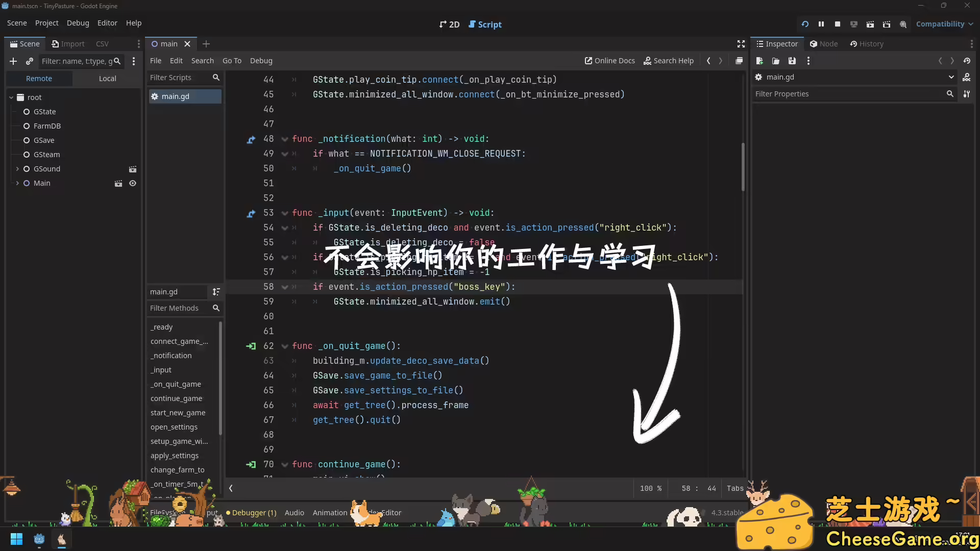Open the Online Docs link

point(610,61)
